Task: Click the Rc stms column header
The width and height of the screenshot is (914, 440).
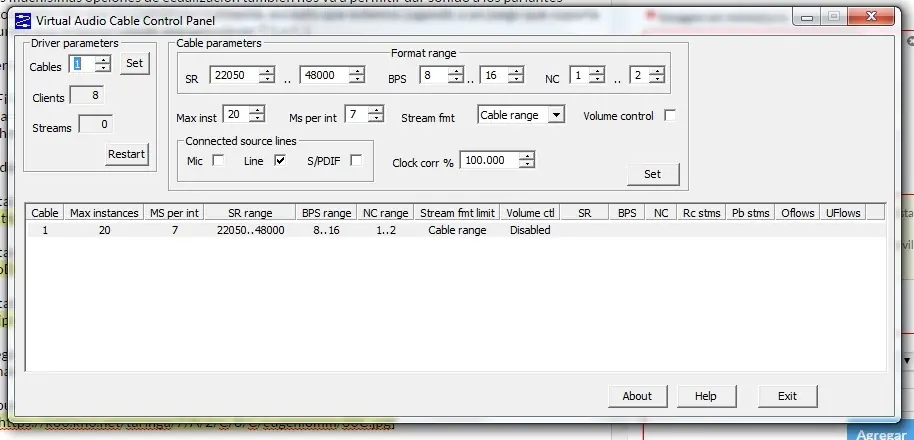Action: [x=702, y=213]
